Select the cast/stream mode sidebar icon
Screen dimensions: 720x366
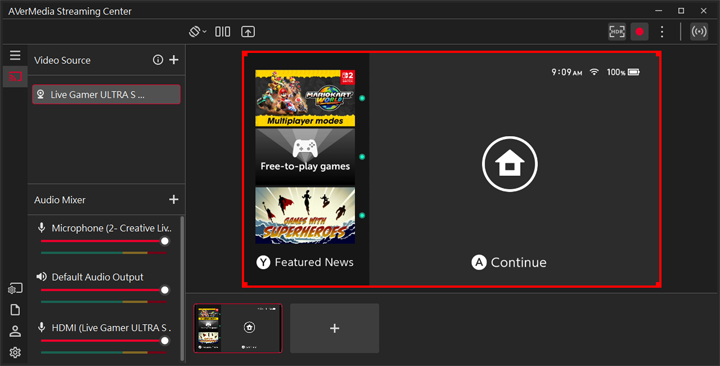coord(15,77)
